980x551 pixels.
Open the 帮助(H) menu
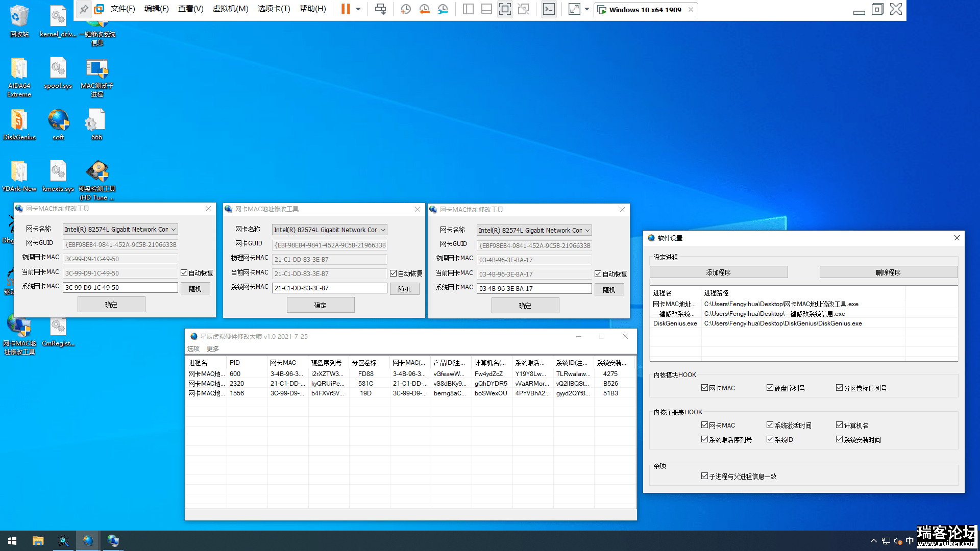pyautogui.click(x=312, y=9)
